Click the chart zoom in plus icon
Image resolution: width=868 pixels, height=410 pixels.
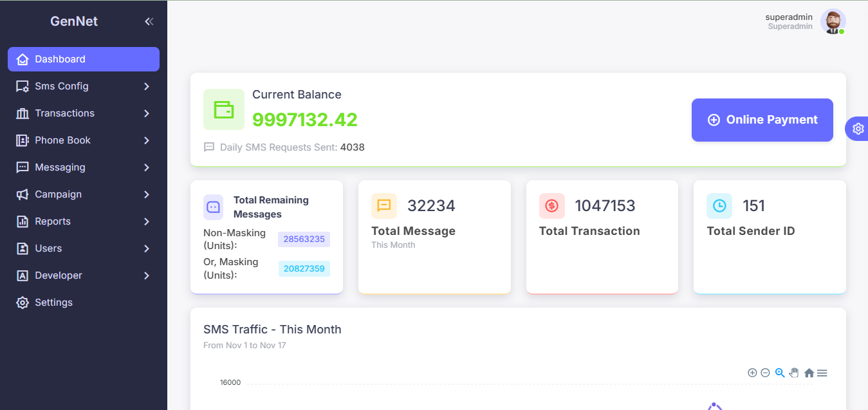pyautogui.click(x=752, y=373)
